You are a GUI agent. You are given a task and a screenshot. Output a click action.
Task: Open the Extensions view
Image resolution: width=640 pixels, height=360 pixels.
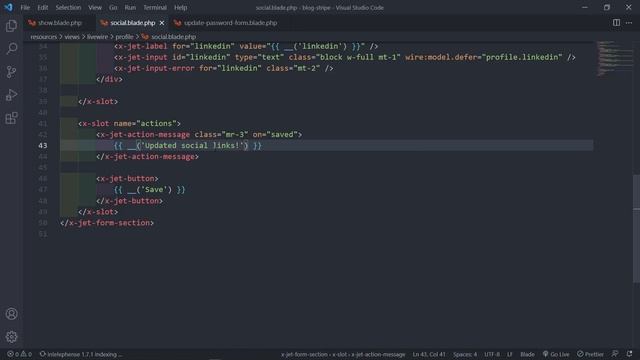click(11, 118)
